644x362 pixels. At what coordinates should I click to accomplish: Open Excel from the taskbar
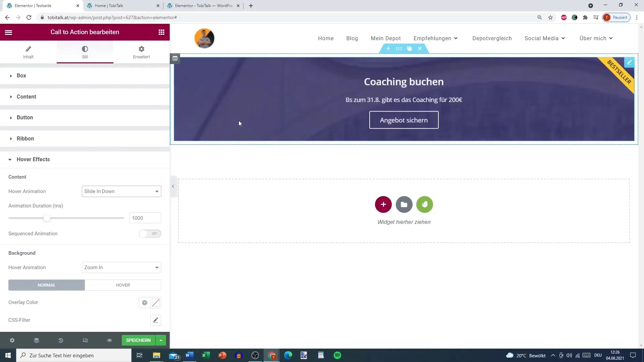point(206,355)
